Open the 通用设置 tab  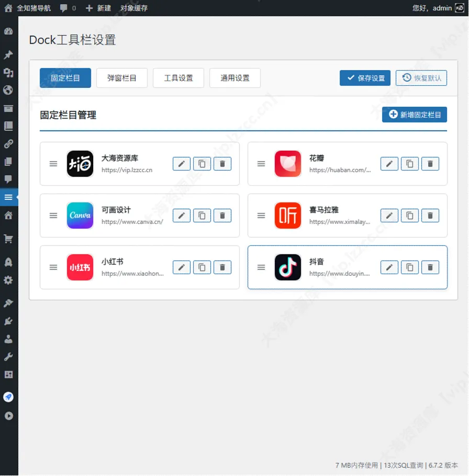coord(234,77)
